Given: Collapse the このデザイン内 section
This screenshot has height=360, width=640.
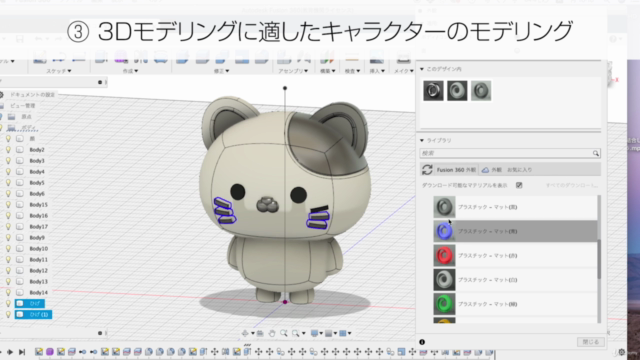Looking at the screenshot, I should coord(422,69).
